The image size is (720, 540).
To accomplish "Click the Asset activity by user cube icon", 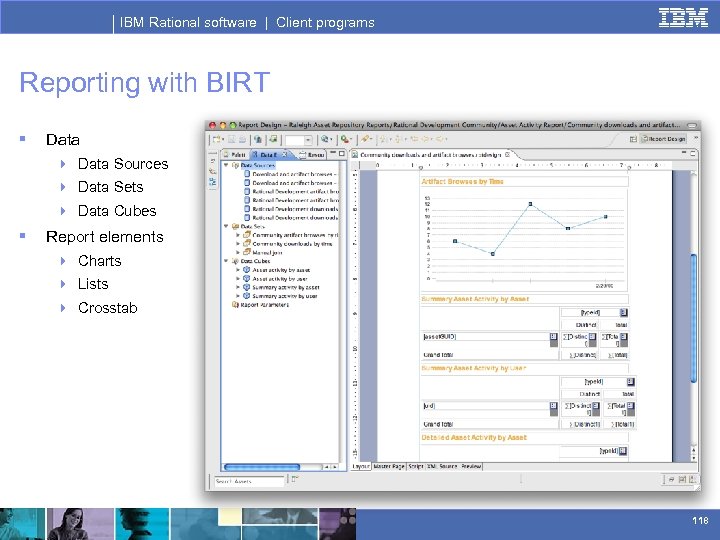I will pos(247,278).
